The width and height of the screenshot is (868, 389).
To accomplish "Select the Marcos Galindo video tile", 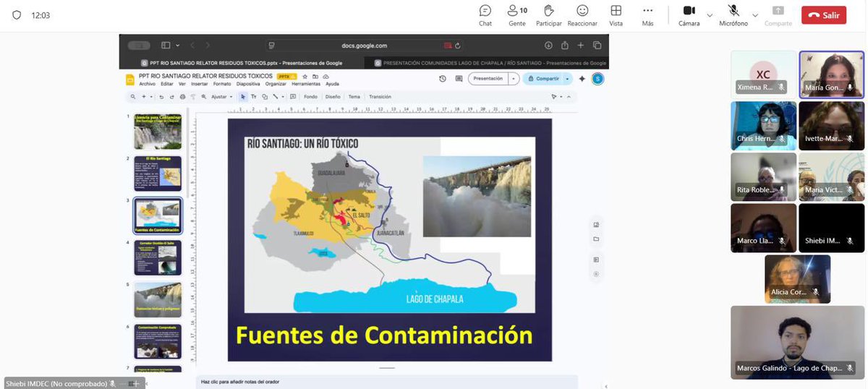I will click(797, 342).
